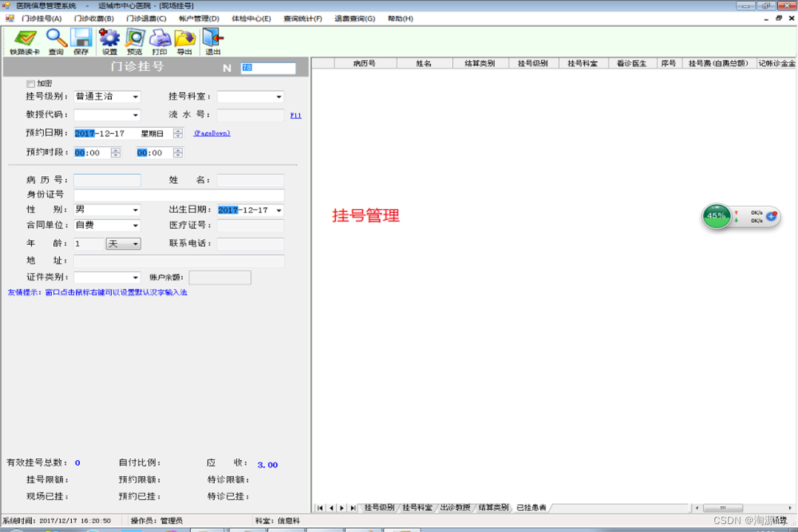Image resolution: width=798 pixels, height=532 pixels.
Task: Click the 退出 exit door icon
Action: click(x=213, y=38)
